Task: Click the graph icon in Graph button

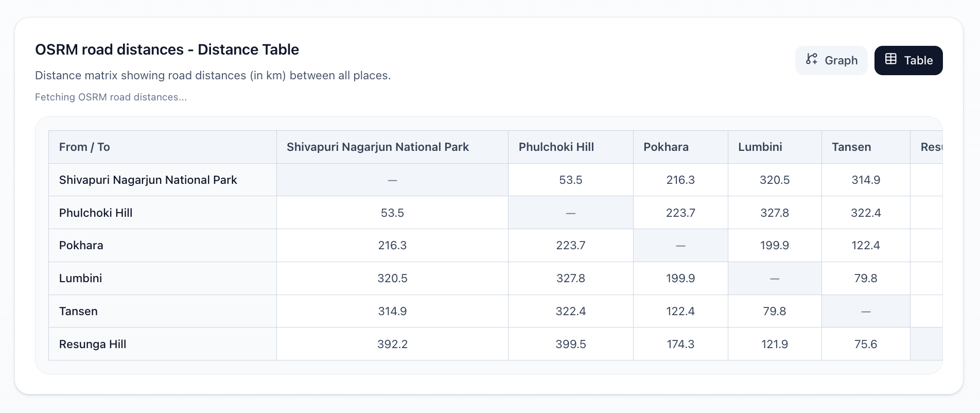Action: 812,59
